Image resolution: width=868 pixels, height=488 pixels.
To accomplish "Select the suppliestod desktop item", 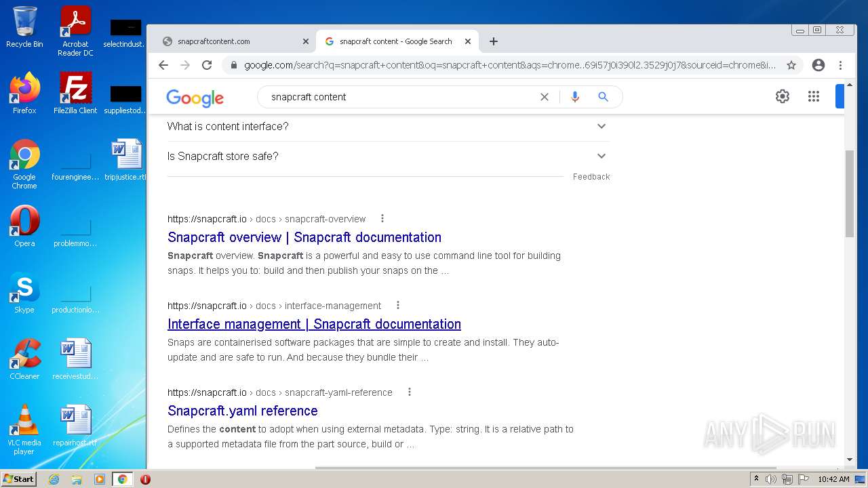I will click(126, 100).
